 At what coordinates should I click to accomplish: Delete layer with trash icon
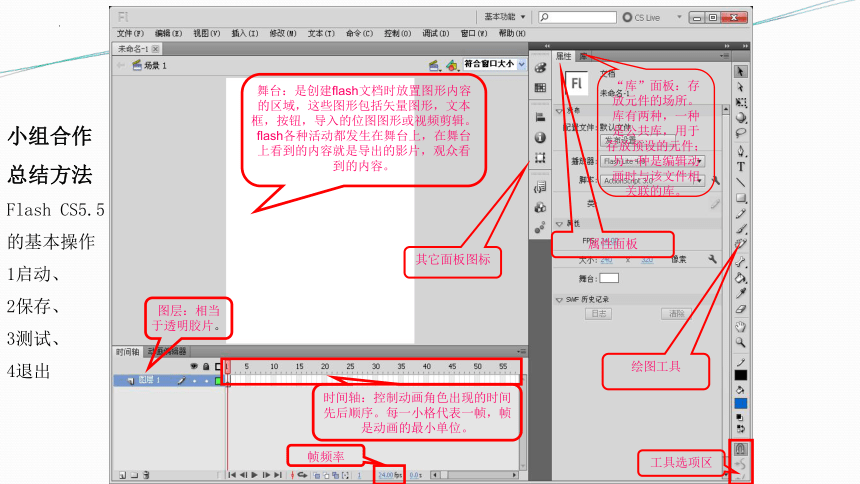146,475
